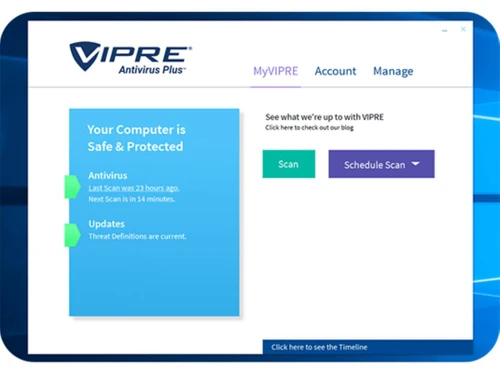Open the Account tab

click(335, 71)
